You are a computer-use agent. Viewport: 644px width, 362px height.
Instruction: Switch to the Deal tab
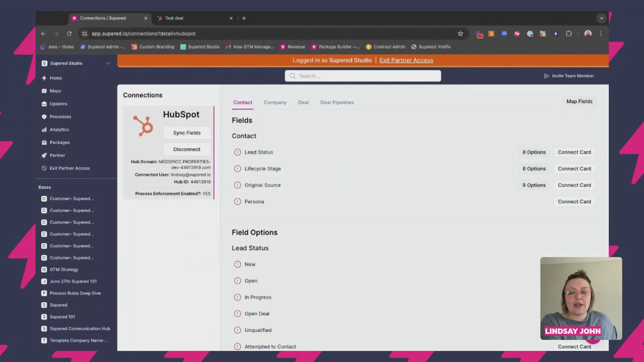pos(303,103)
